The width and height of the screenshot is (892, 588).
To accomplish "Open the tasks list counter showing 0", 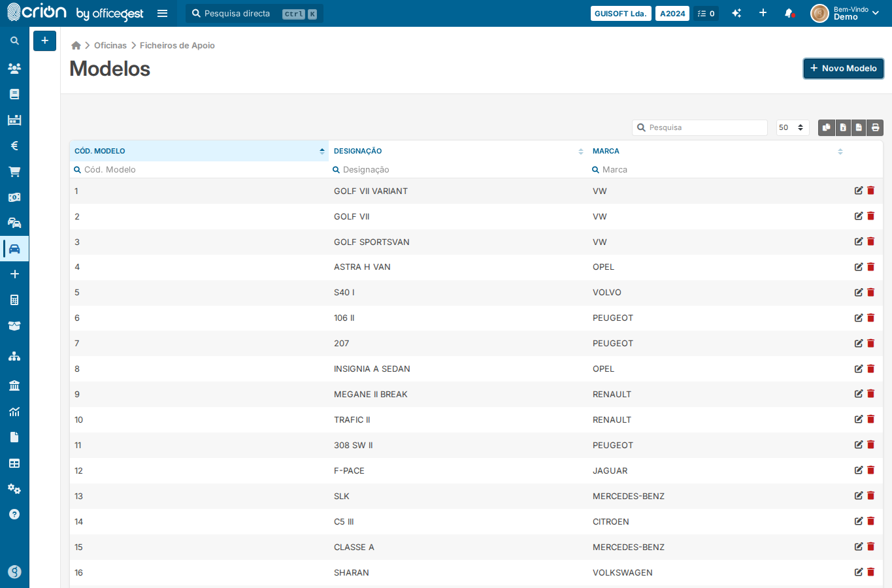I will (x=706, y=13).
